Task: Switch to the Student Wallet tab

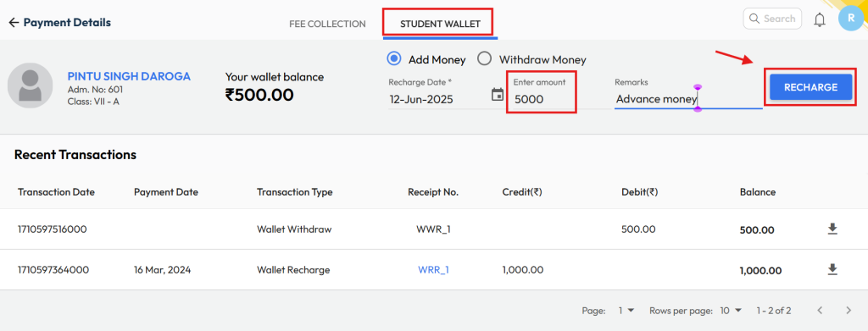Action: [440, 24]
